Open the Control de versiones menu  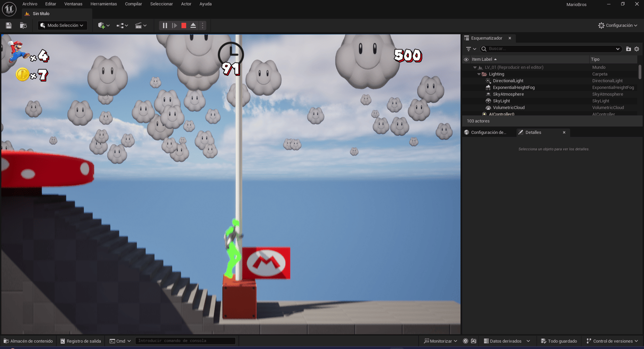click(612, 341)
